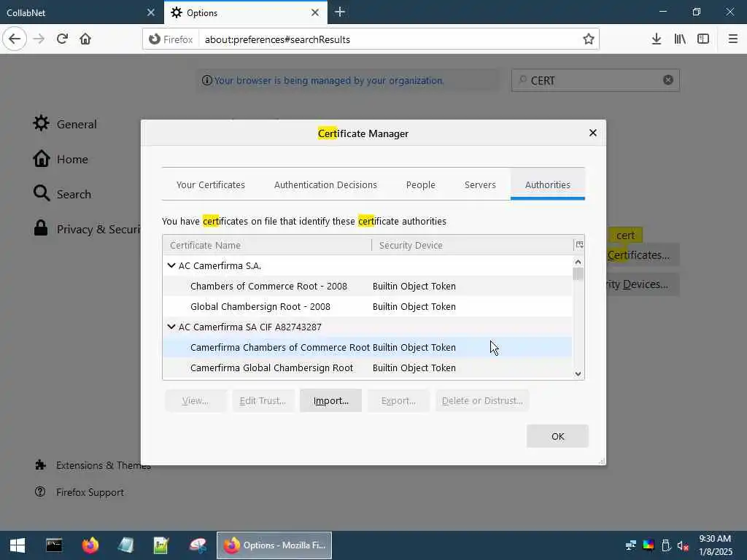Image resolution: width=747 pixels, height=560 pixels.
Task: Click the certificate list scroll down arrow
Action: (578, 374)
